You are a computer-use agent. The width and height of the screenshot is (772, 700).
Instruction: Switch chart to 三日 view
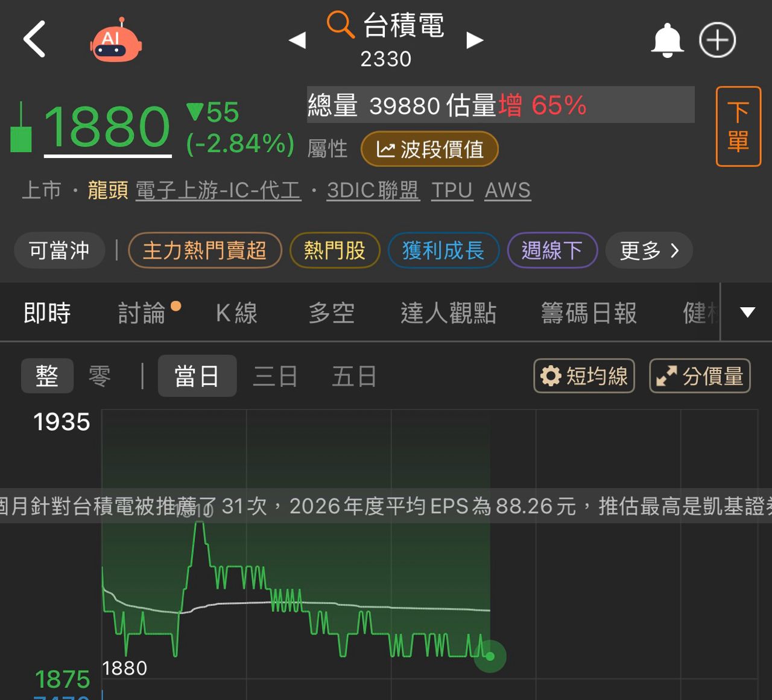pyautogui.click(x=275, y=376)
